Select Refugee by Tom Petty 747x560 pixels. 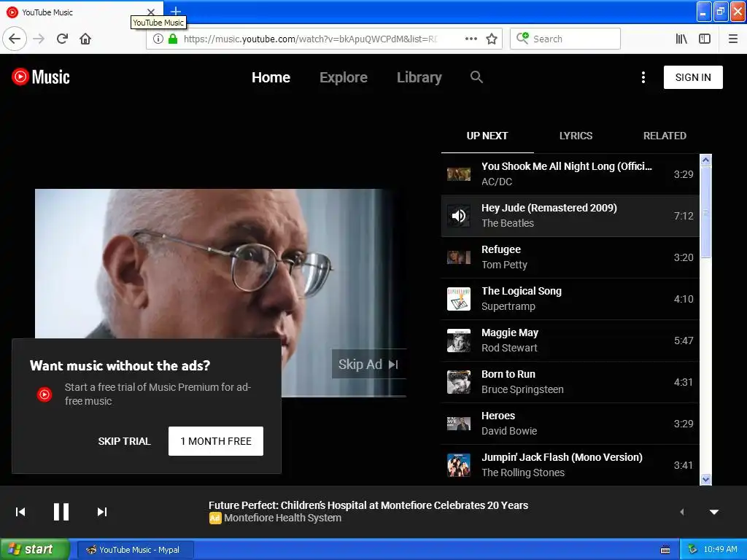(x=570, y=257)
